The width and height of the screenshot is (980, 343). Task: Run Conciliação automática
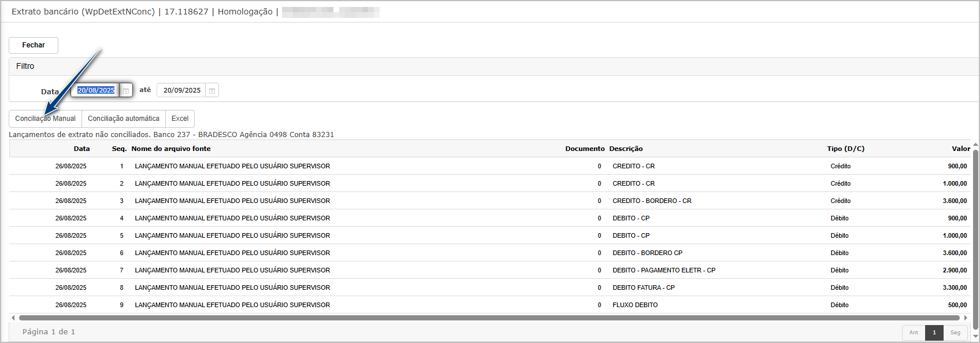[124, 119]
